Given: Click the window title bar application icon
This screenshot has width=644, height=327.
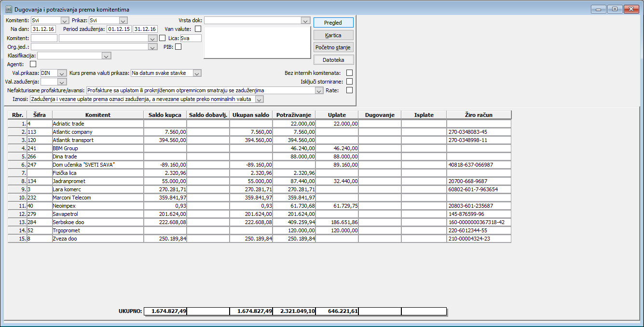Looking at the screenshot, I should [8, 9].
